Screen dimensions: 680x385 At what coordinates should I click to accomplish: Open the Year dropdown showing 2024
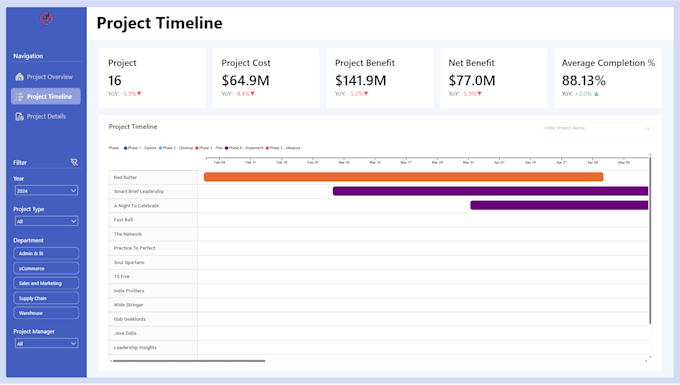(46, 191)
